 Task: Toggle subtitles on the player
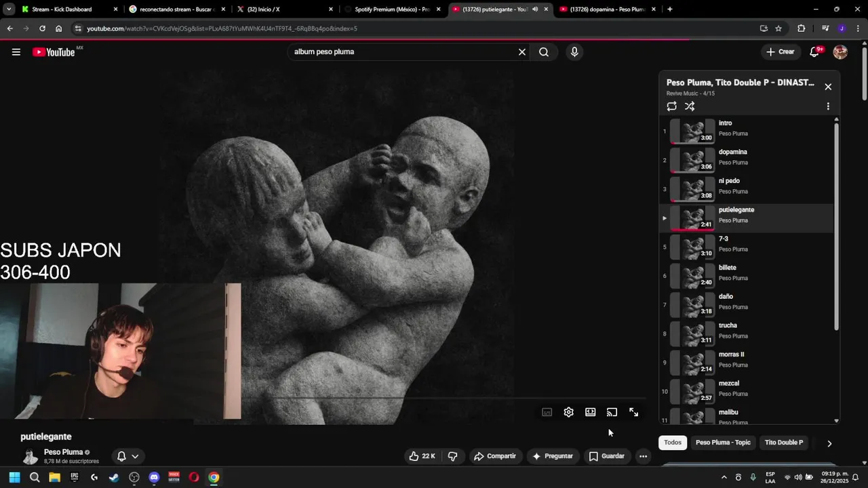pos(547,412)
